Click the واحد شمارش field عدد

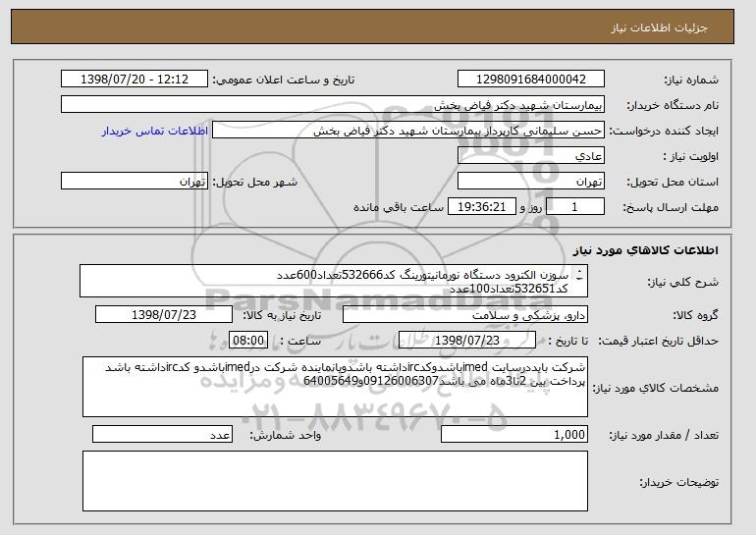(x=162, y=434)
